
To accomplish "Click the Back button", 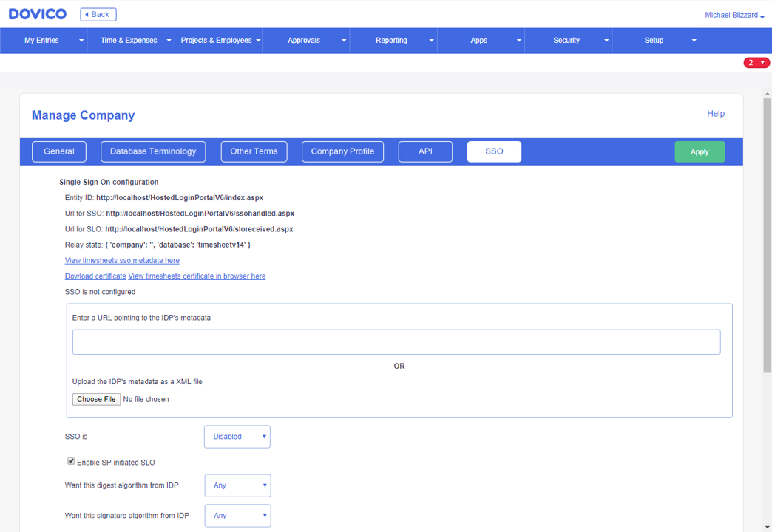I will (x=98, y=13).
